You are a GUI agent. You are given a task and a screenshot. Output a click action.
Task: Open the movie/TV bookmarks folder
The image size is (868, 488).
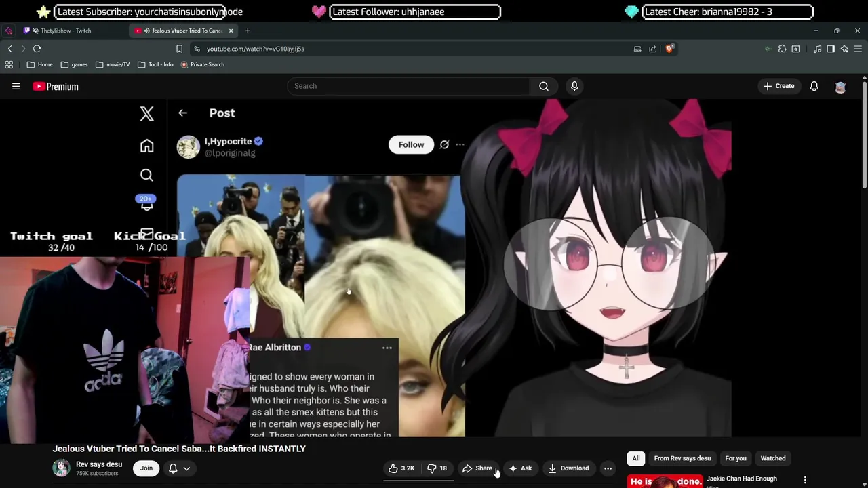[113, 64]
